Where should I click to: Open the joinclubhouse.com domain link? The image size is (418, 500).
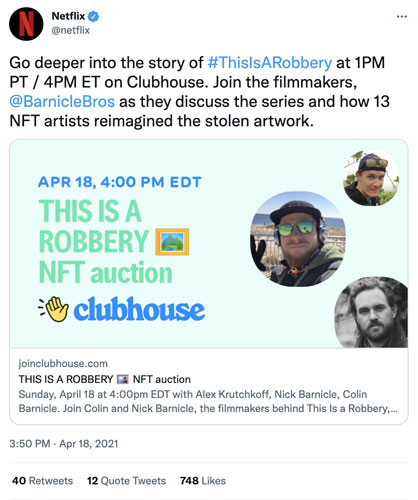(63, 363)
